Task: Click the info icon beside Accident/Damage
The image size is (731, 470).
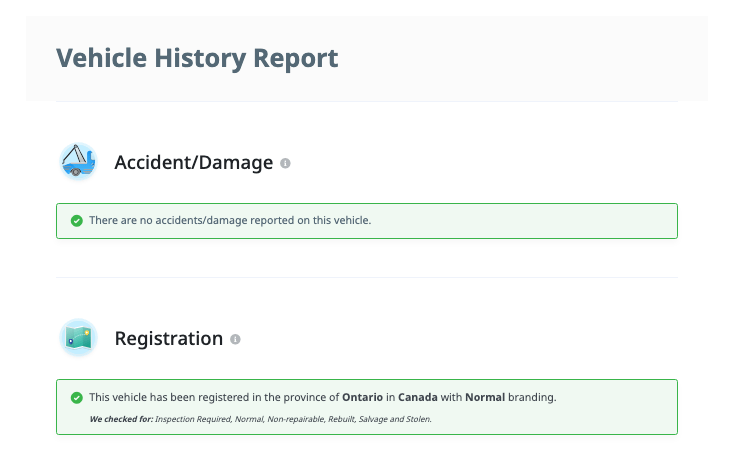Action: [x=285, y=163]
